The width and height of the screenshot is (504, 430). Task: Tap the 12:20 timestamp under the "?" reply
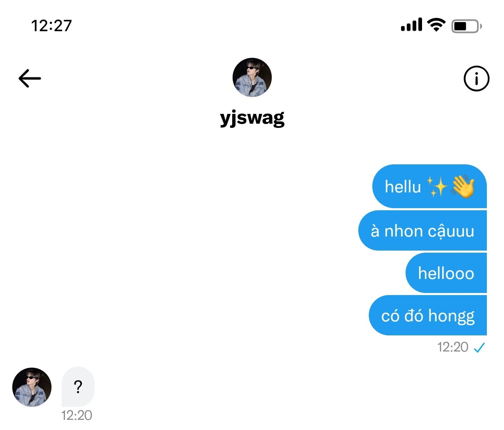pos(77,415)
